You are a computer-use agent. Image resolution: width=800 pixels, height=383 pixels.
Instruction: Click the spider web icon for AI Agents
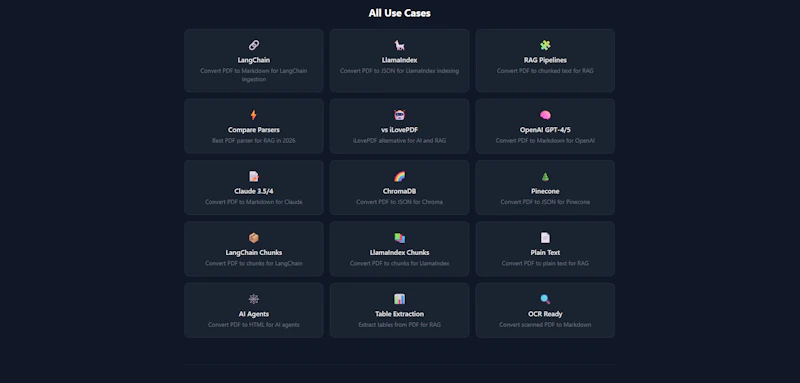pos(254,299)
